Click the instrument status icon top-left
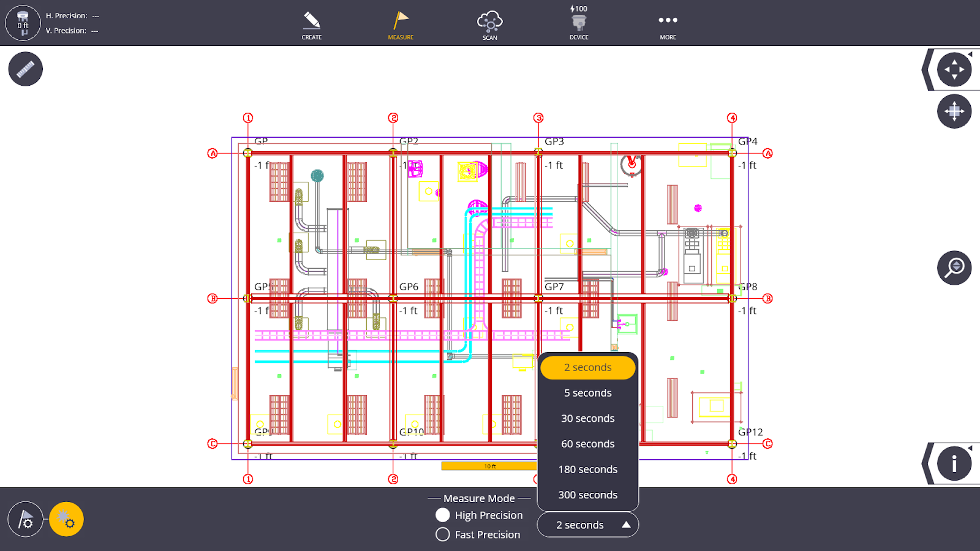Viewport: 980px width, 551px height. [x=23, y=23]
